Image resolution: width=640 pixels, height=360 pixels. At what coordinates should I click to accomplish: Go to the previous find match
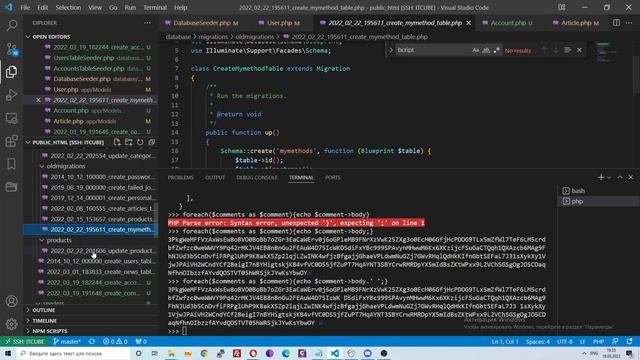pyautogui.click(x=544, y=50)
